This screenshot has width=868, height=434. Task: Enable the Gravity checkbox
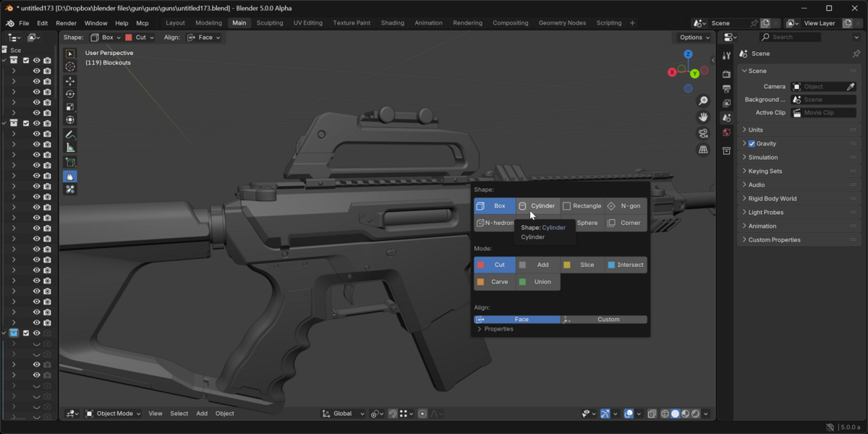click(x=752, y=143)
